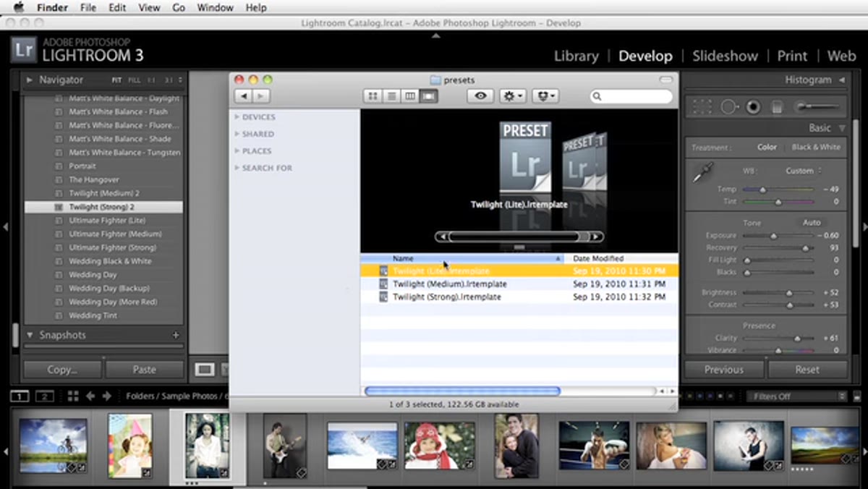Click the Previous button
The width and height of the screenshot is (868, 489).
click(x=724, y=370)
